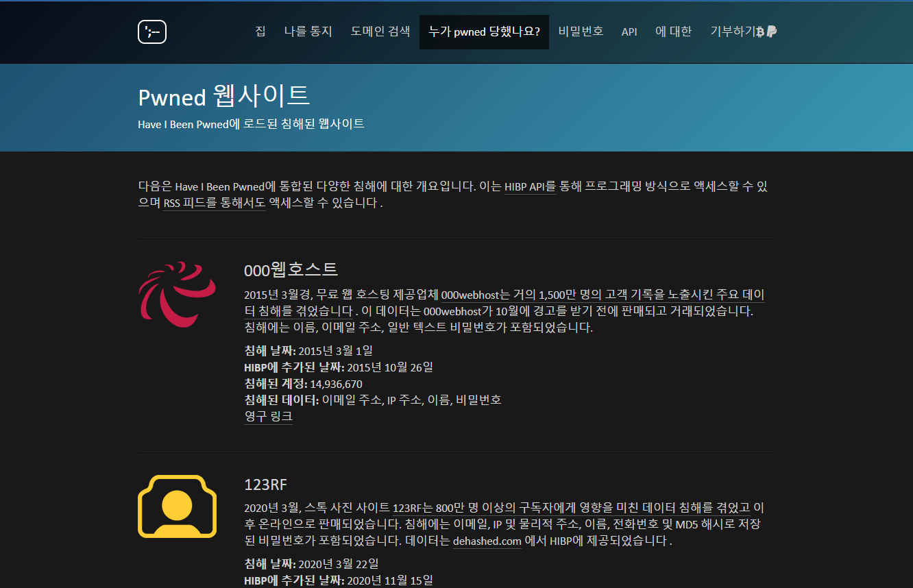The width and height of the screenshot is (913, 588).
Task: Click the 000웹호스트 heading
Action: pos(291,269)
